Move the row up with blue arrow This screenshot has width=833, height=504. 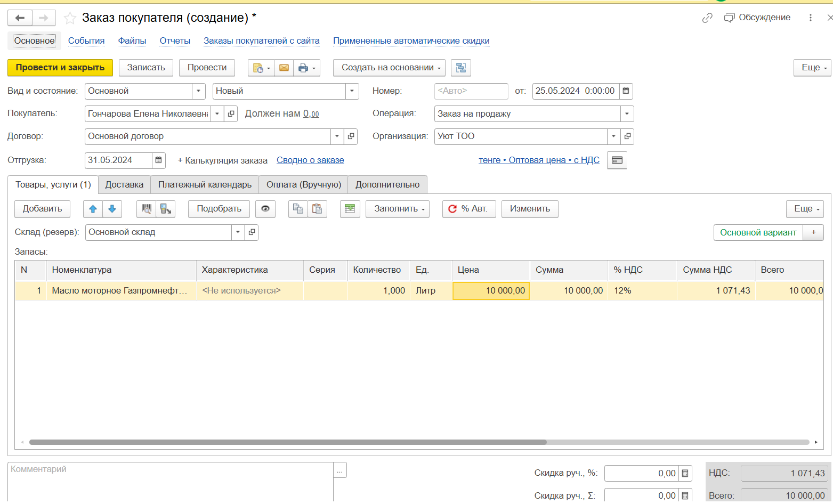point(93,209)
